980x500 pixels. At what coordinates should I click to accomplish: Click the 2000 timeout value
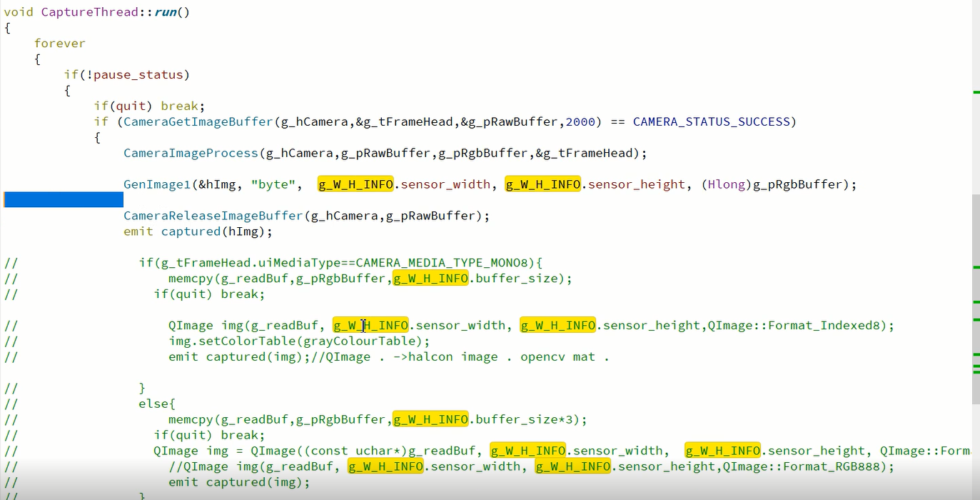coord(580,122)
